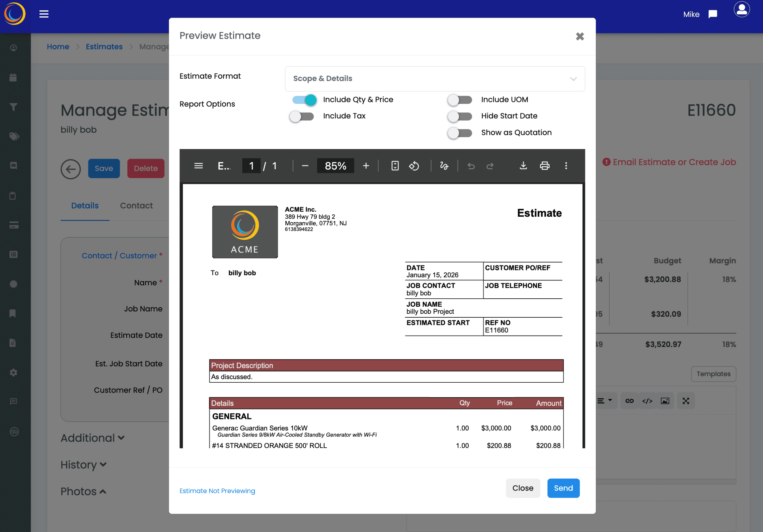Zoom out the PDF preview
Image resolution: width=763 pixels, height=532 pixels.
tap(305, 165)
